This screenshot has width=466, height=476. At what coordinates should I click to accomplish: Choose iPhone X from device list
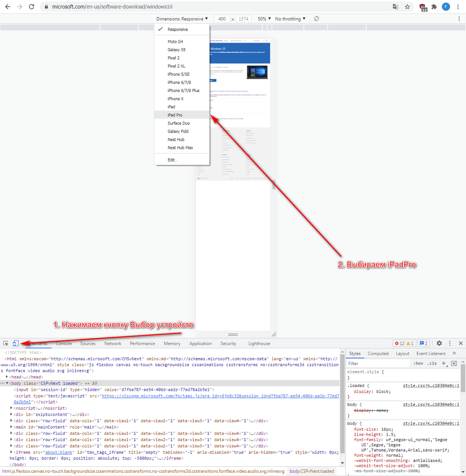point(182,99)
